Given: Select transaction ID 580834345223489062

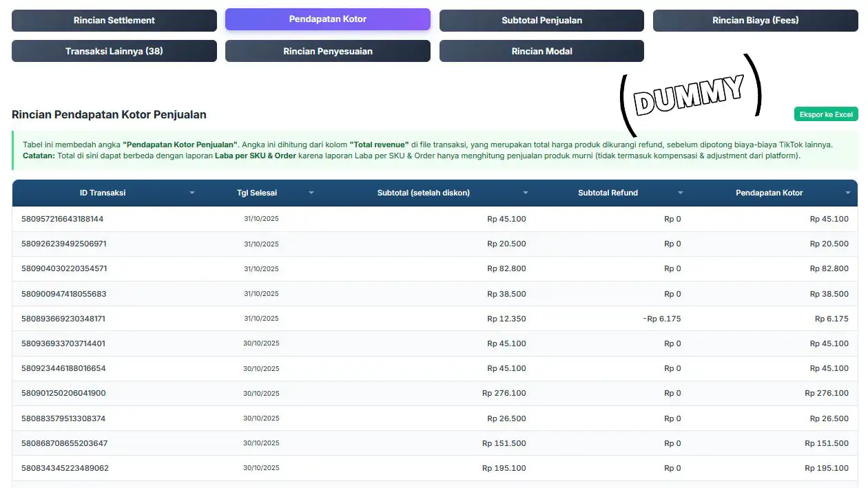Looking at the screenshot, I should pos(65,468).
